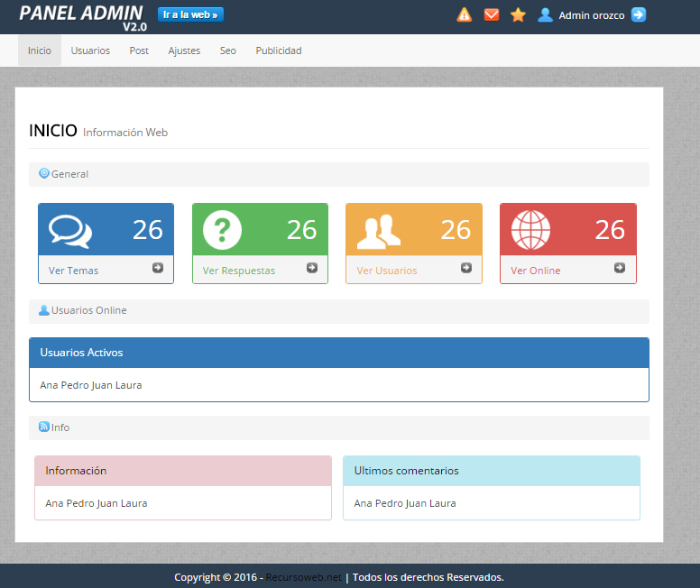Open the Publicidad menu item
Screen dimensions: 700x588
(x=279, y=51)
